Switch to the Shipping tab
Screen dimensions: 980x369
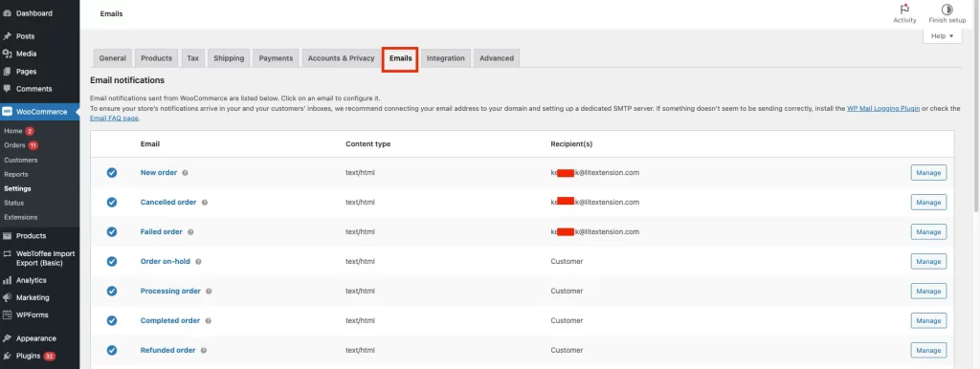[229, 58]
